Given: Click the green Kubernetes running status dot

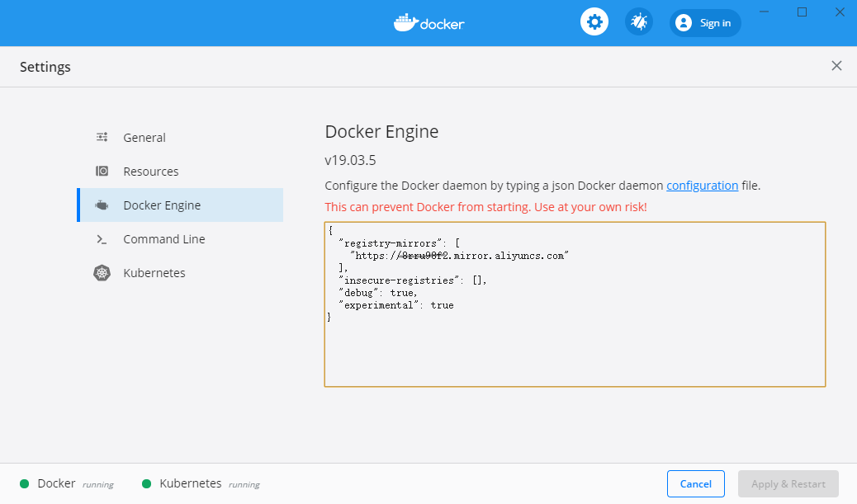Looking at the screenshot, I should 146,484.
